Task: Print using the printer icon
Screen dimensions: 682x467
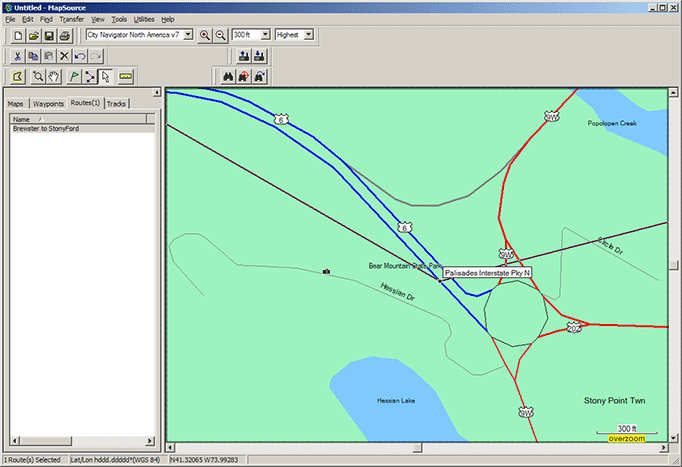Action: (x=65, y=36)
